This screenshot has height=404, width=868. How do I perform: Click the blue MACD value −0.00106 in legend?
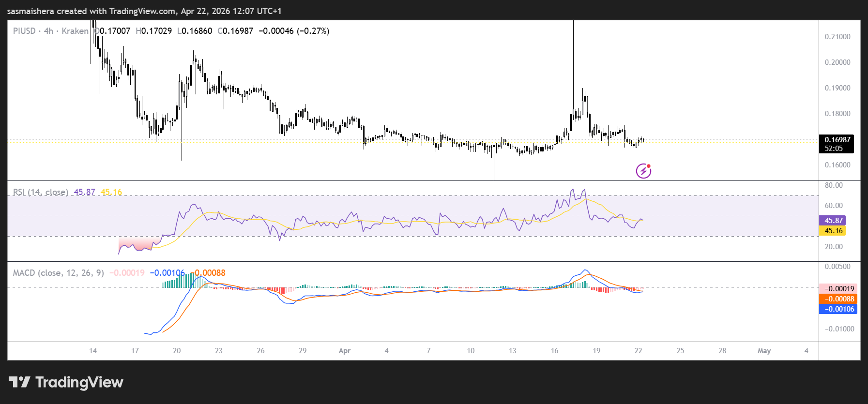167,273
